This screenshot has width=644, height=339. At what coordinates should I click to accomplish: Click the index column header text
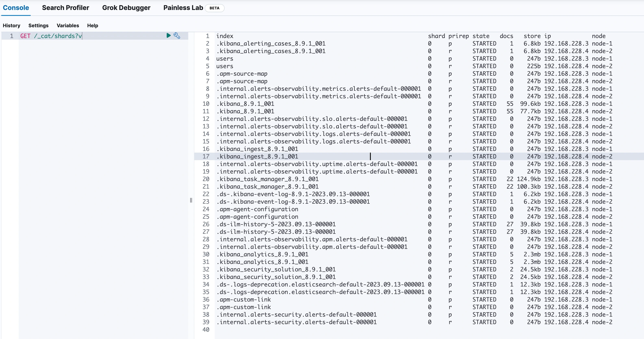[224, 36]
